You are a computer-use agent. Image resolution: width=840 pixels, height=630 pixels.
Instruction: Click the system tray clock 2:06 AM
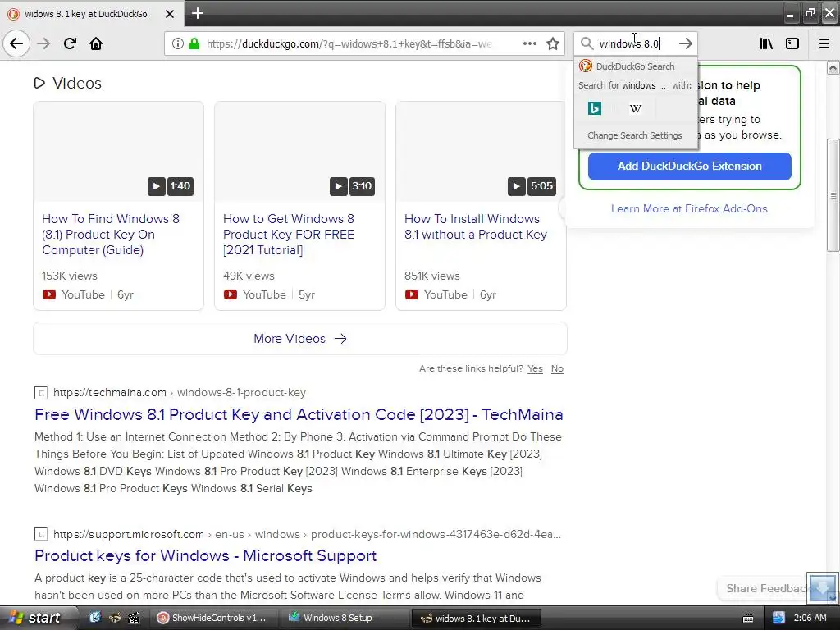[810, 618]
